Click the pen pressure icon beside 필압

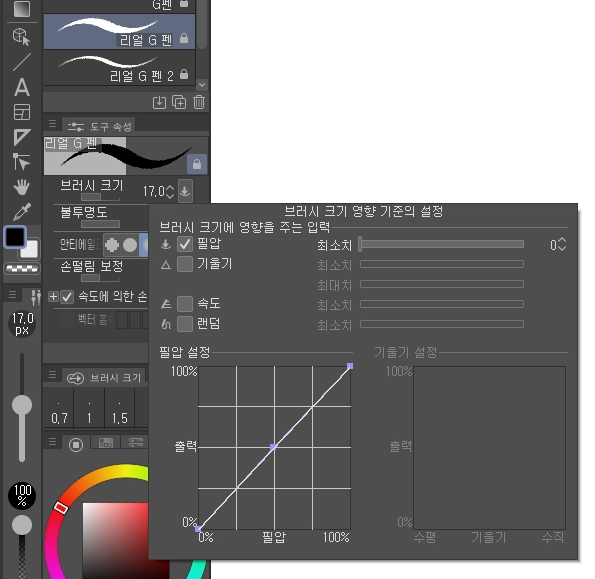tap(165, 244)
